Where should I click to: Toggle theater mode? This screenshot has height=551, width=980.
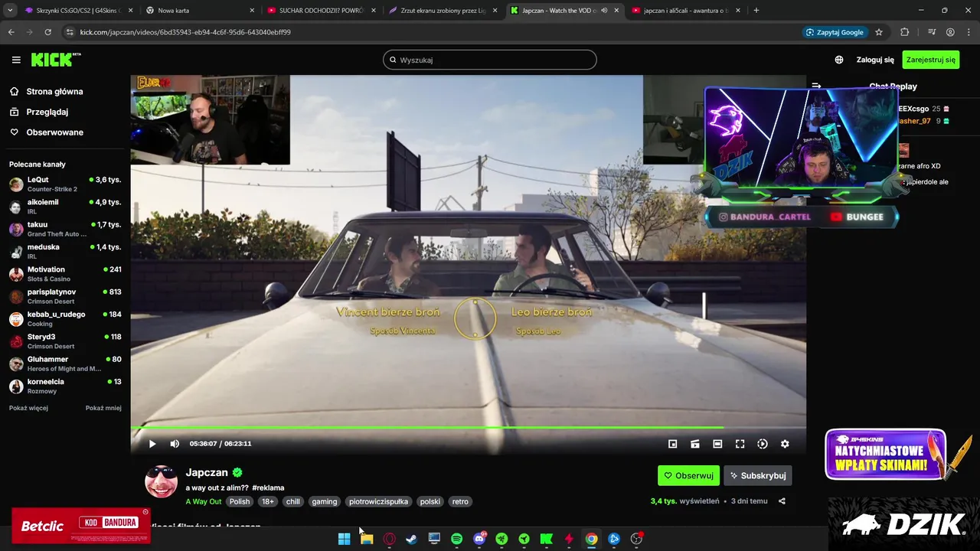717,444
